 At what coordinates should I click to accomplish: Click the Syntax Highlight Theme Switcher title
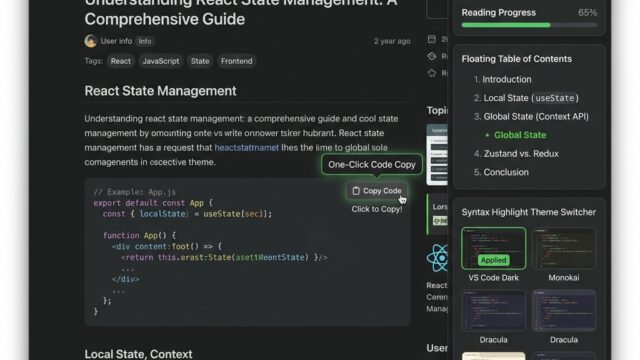[x=529, y=212]
